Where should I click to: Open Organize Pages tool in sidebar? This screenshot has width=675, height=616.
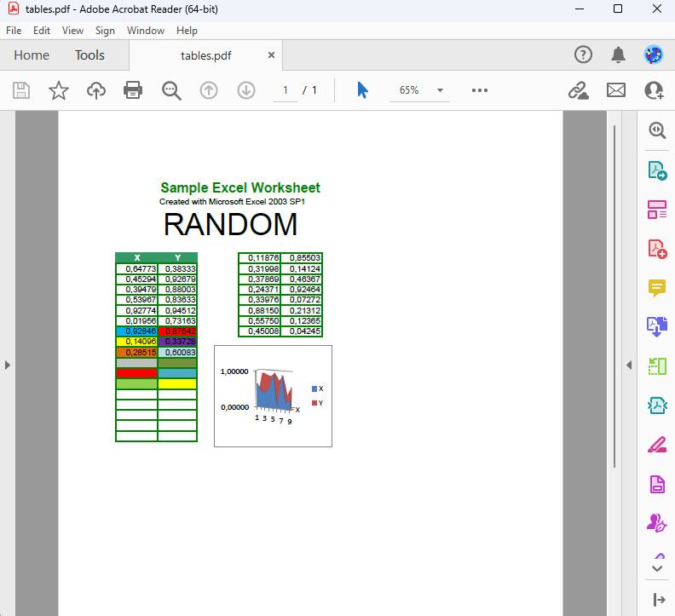[x=657, y=366]
